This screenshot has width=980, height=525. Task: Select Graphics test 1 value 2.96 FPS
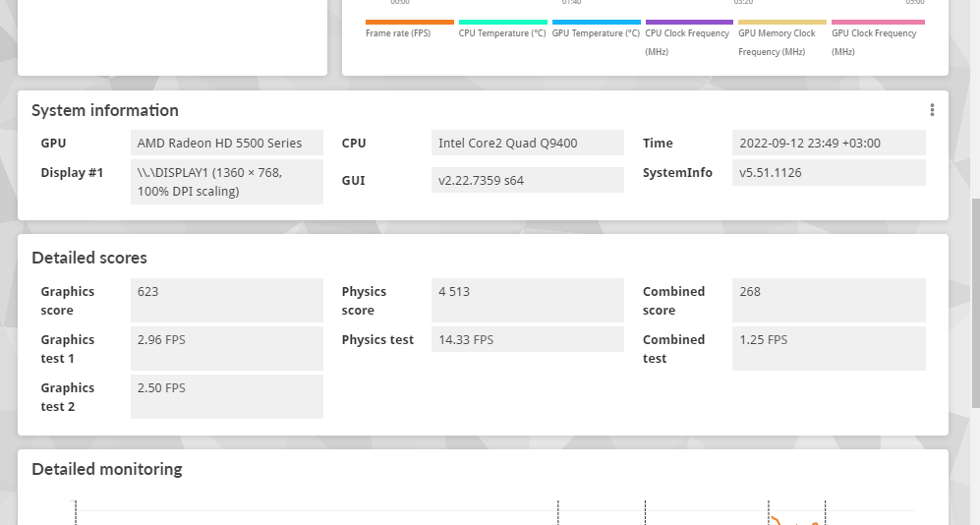pos(227,349)
